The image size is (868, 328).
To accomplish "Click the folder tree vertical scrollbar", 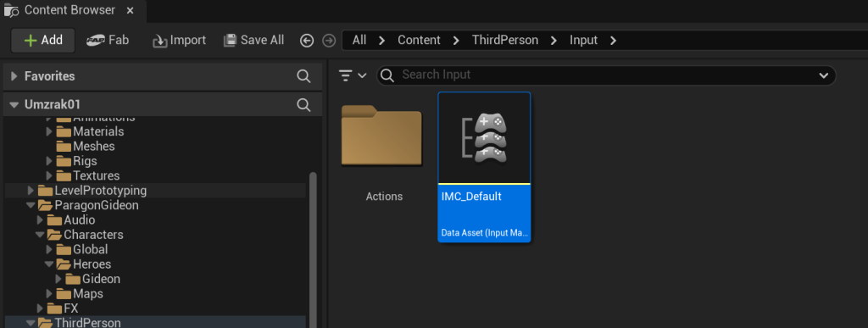I will (314, 249).
